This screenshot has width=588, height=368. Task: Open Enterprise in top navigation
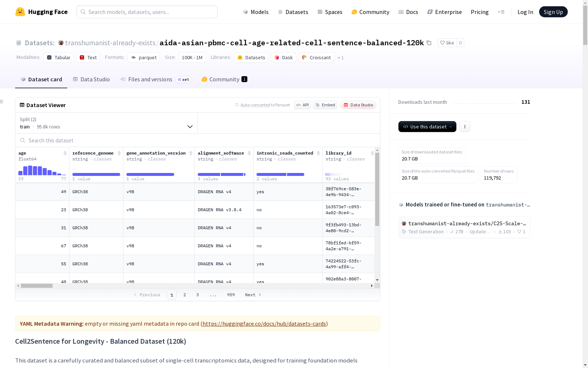click(445, 12)
